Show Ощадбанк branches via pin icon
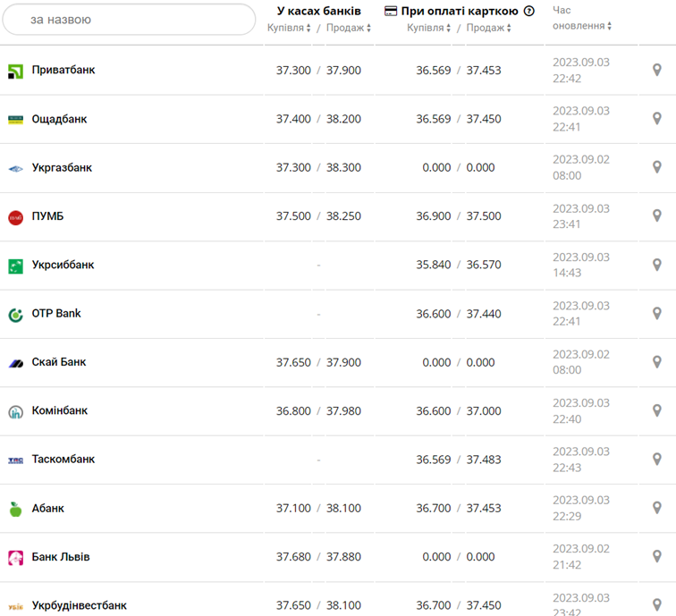Screen dimensions: 676x616 [656, 119]
